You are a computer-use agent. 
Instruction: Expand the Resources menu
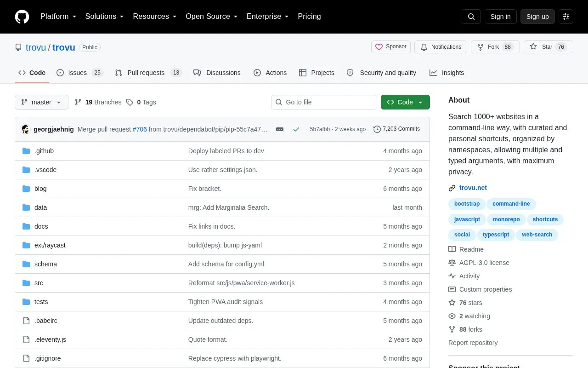(155, 17)
